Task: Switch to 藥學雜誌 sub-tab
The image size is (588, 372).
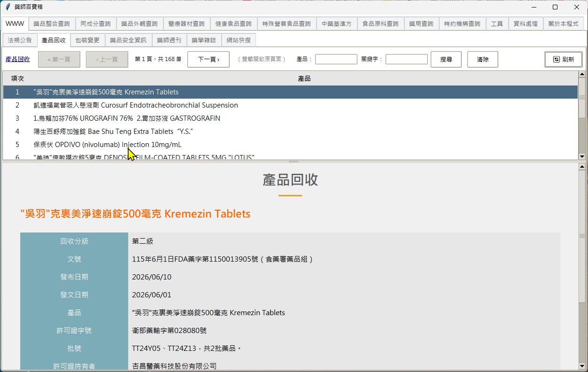Action: (x=204, y=40)
